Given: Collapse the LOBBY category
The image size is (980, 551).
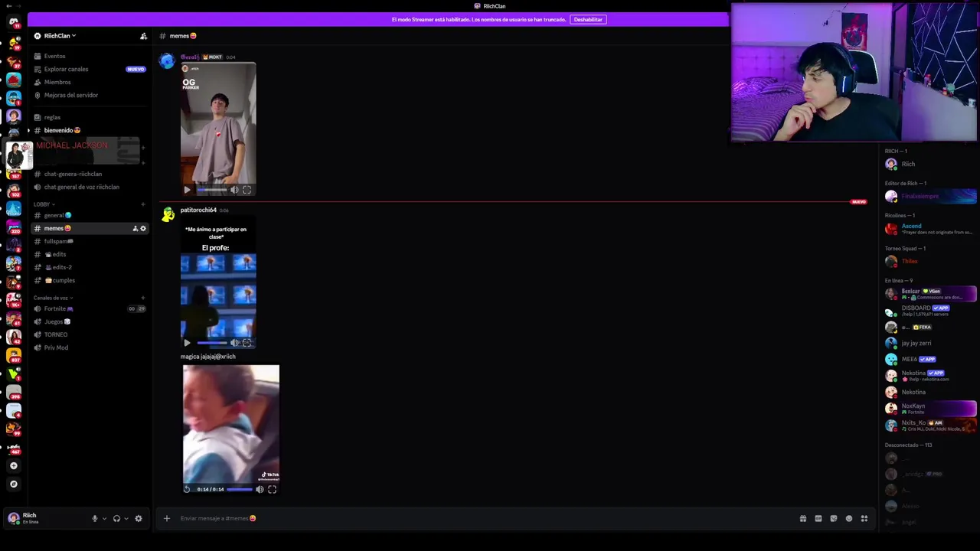Looking at the screenshot, I should [44, 204].
